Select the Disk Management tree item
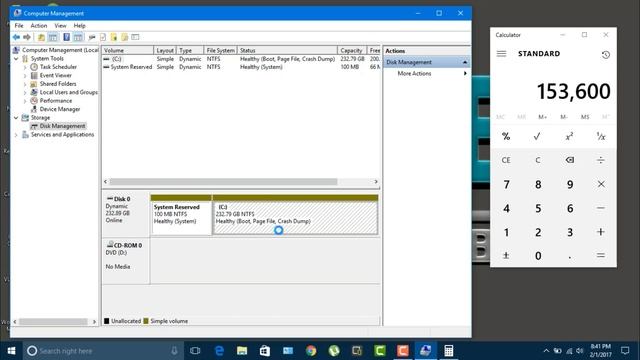 tap(62, 126)
